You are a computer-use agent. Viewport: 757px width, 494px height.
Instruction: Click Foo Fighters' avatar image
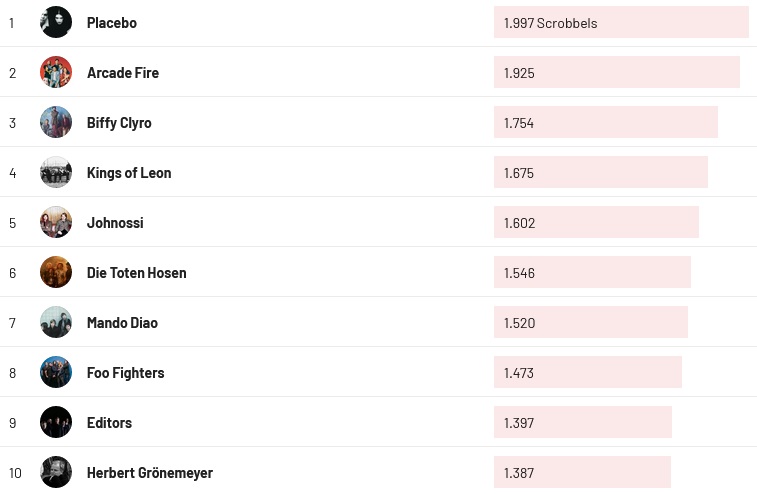[56, 372]
